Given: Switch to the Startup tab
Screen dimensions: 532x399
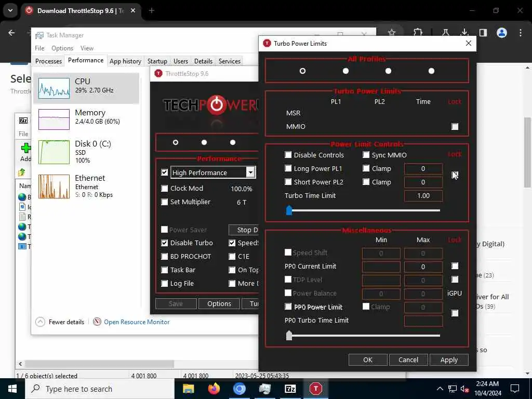Looking at the screenshot, I should [157, 61].
